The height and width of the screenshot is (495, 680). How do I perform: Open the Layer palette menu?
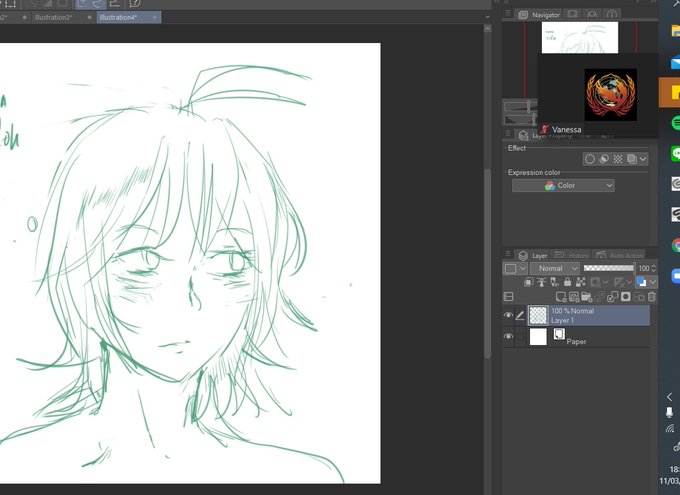[x=508, y=254]
